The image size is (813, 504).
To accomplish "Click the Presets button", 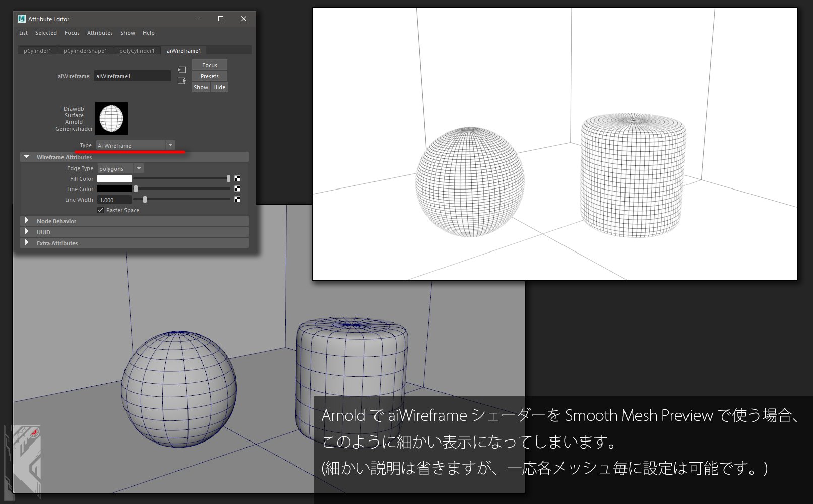I will pyautogui.click(x=210, y=76).
